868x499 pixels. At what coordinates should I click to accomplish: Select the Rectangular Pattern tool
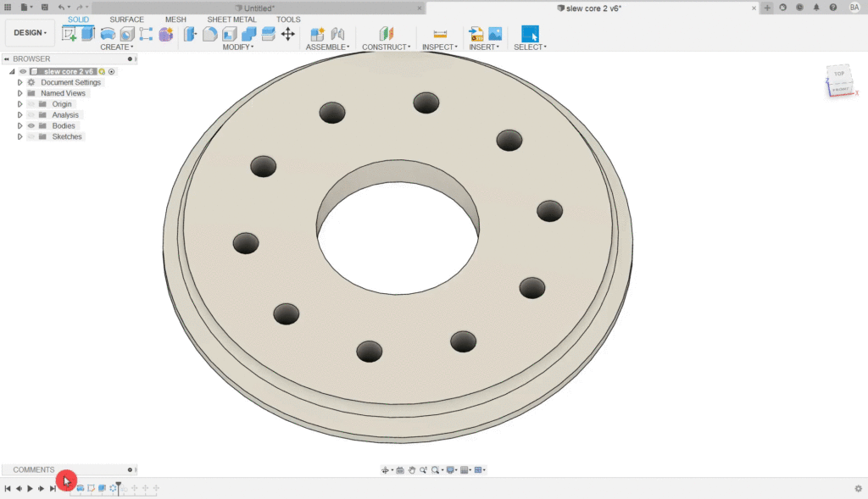pos(146,34)
